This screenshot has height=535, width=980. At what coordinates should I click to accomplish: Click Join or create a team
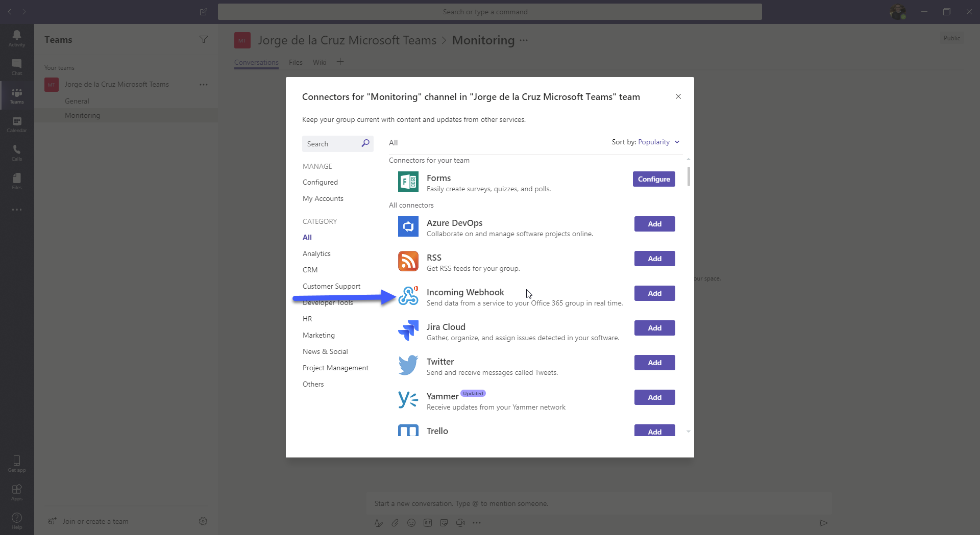[88, 521]
